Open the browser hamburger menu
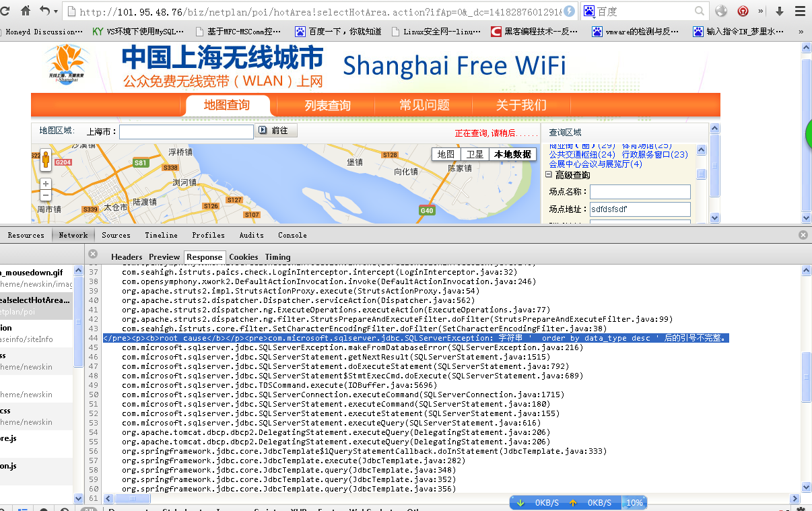The height and width of the screenshot is (511, 812). (x=799, y=11)
